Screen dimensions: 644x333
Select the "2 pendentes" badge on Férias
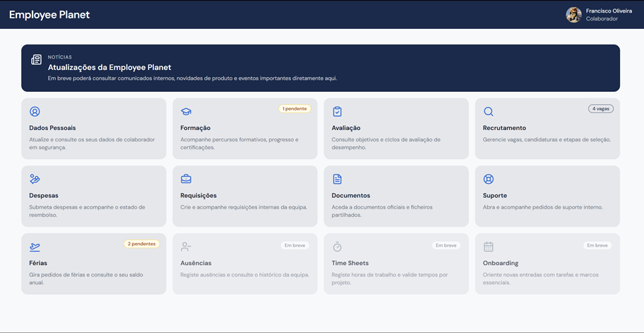point(142,244)
